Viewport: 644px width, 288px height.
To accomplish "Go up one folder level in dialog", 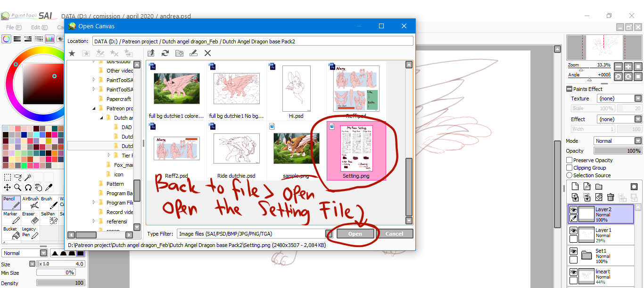I will (151, 53).
